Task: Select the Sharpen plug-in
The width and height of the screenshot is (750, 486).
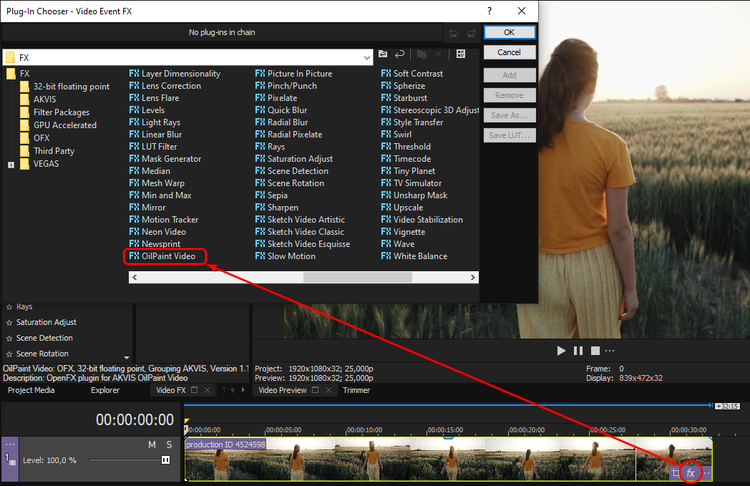Action: 276,208
